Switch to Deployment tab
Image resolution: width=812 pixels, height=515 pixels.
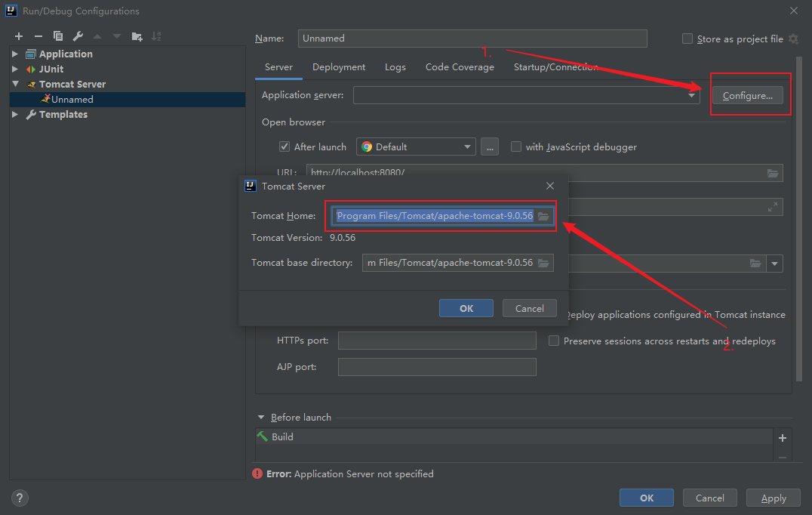click(x=339, y=67)
